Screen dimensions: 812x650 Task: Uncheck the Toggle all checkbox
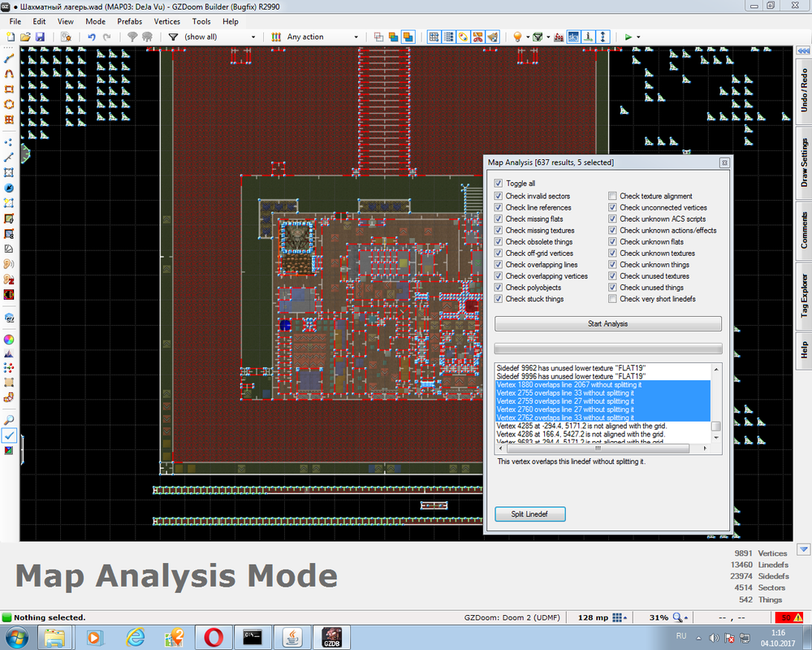[x=499, y=183]
